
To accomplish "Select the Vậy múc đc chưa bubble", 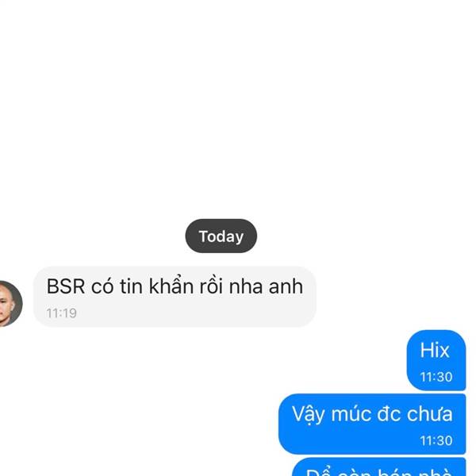I will 372,424.
